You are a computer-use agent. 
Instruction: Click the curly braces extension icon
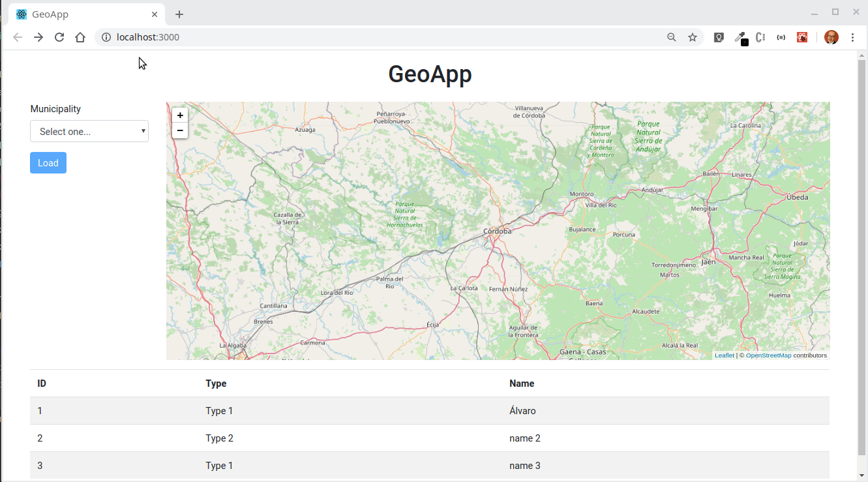(x=781, y=37)
